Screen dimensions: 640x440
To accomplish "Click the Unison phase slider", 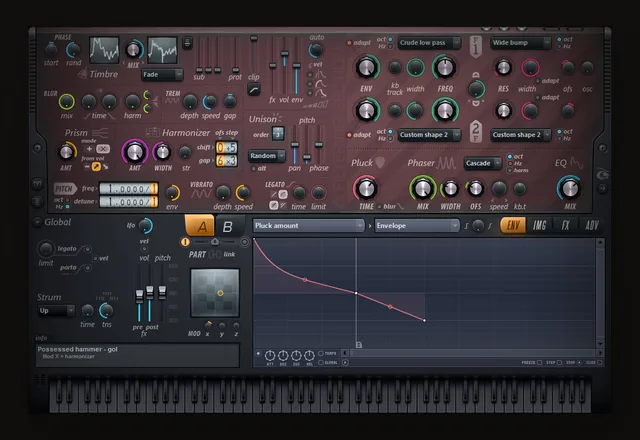I will pos(319,144).
